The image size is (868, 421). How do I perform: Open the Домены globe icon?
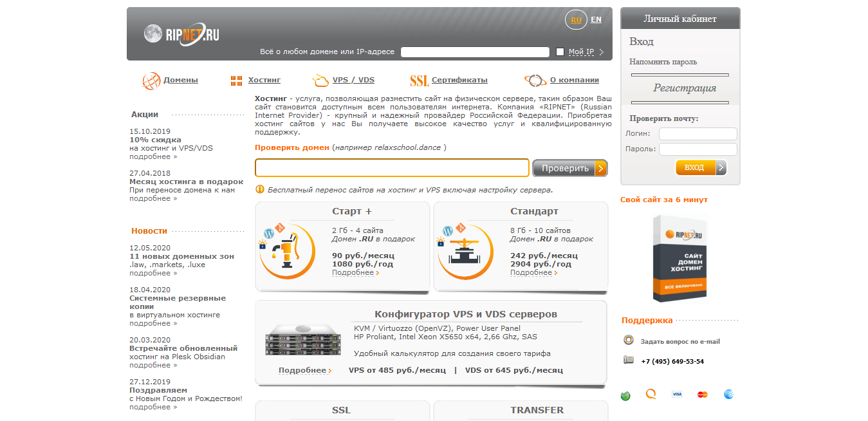(x=151, y=80)
